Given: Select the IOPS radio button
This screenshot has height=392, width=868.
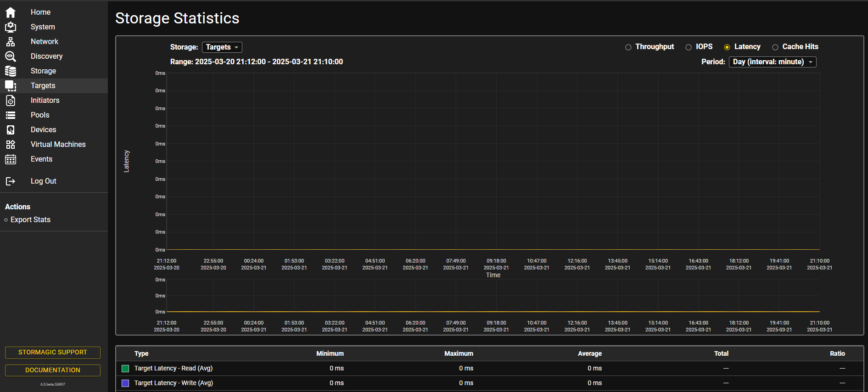Looking at the screenshot, I should [689, 47].
